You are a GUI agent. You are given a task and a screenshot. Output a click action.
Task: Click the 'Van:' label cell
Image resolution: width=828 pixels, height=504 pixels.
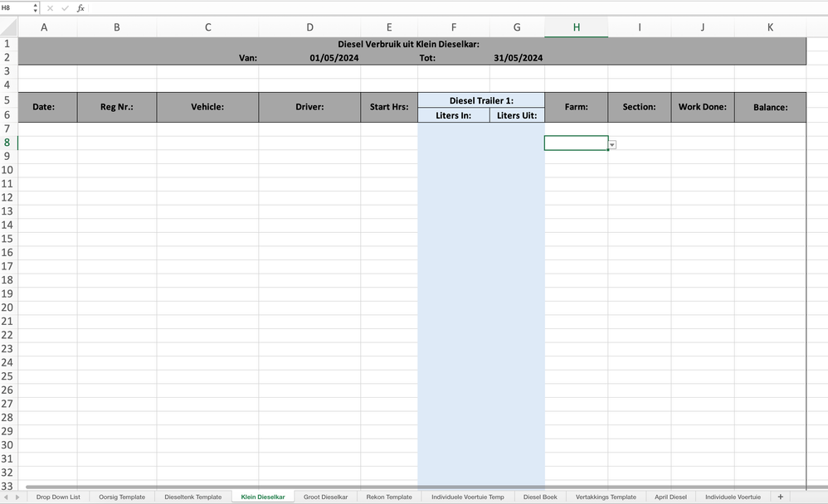[x=248, y=58]
